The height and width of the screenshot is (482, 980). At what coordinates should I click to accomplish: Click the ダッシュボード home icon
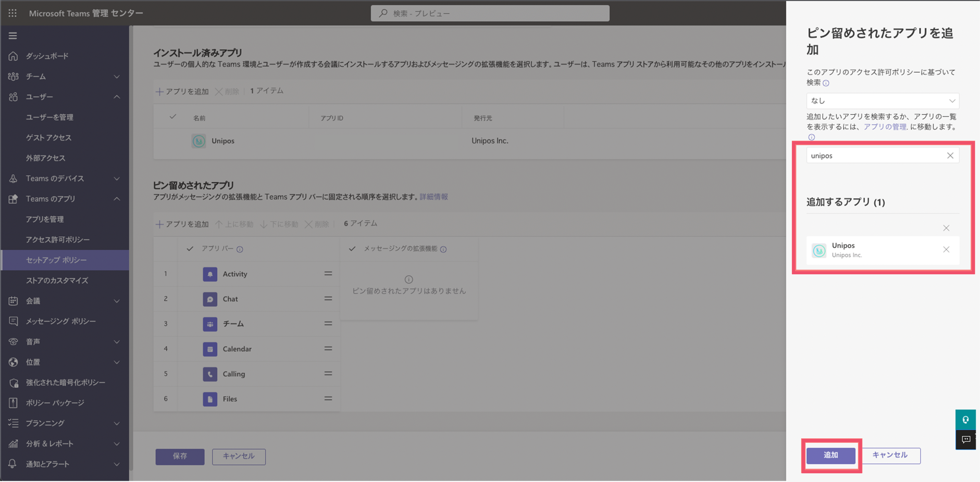(x=13, y=56)
